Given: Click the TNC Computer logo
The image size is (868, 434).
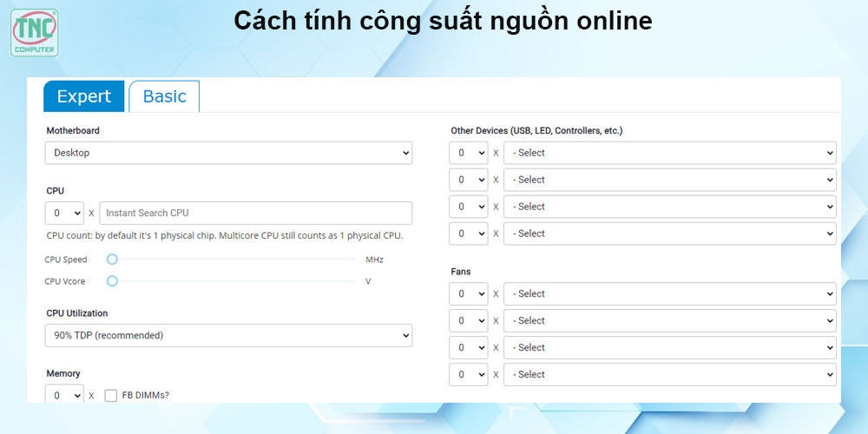Looking at the screenshot, I should tap(35, 33).
